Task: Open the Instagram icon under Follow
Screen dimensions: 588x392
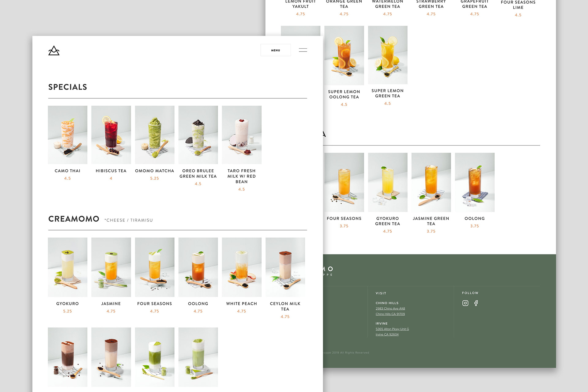Action: [465, 303]
